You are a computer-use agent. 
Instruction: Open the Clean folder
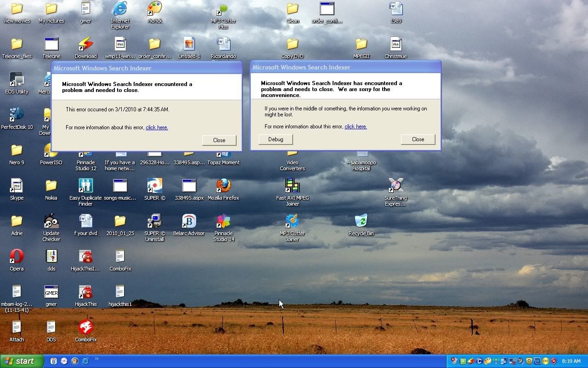pos(292,12)
